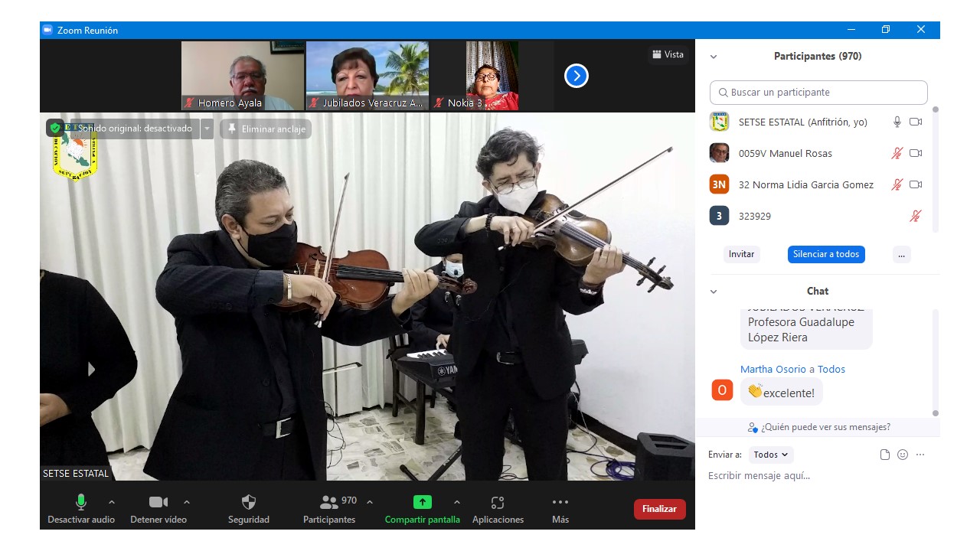This screenshot has height=551, width=980.
Task: Open the Más three-dots menu
Action: [560, 509]
